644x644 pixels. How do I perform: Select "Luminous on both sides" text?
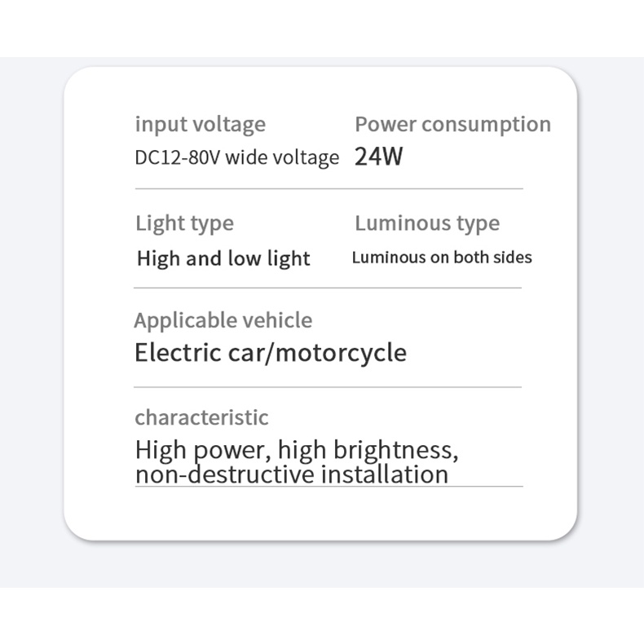tap(442, 258)
